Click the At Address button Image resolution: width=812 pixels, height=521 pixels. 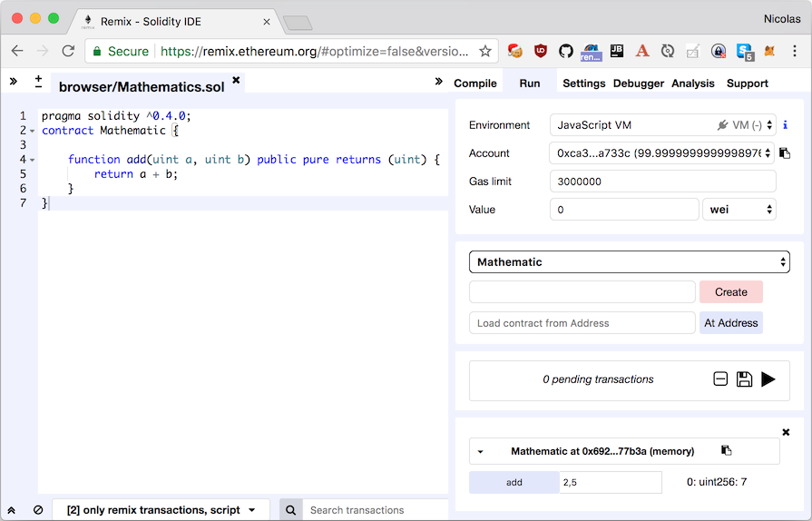(x=730, y=323)
